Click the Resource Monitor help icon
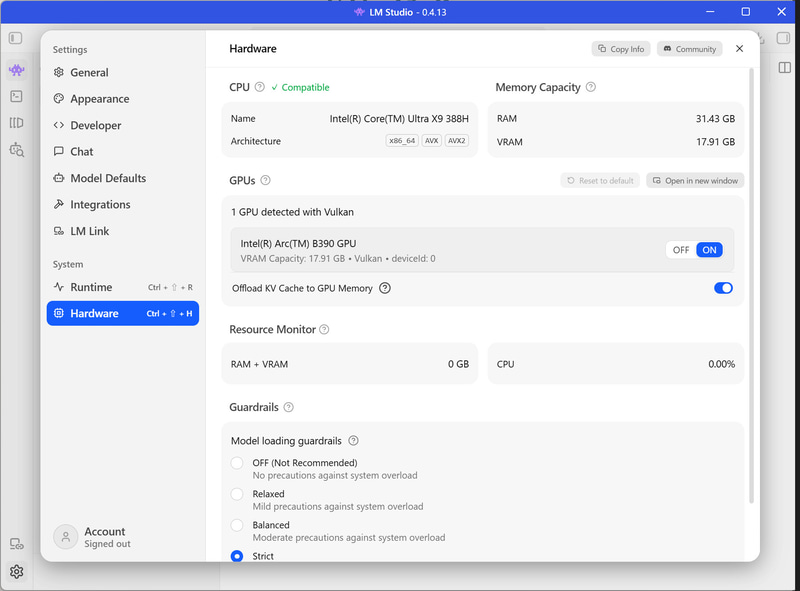Image resolution: width=800 pixels, height=591 pixels. pos(324,330)
